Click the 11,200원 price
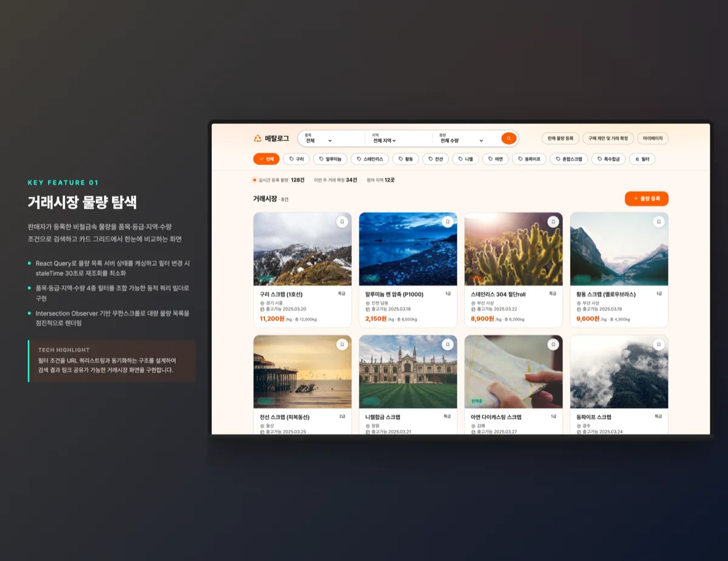728x561 pixels. point(272,318)
